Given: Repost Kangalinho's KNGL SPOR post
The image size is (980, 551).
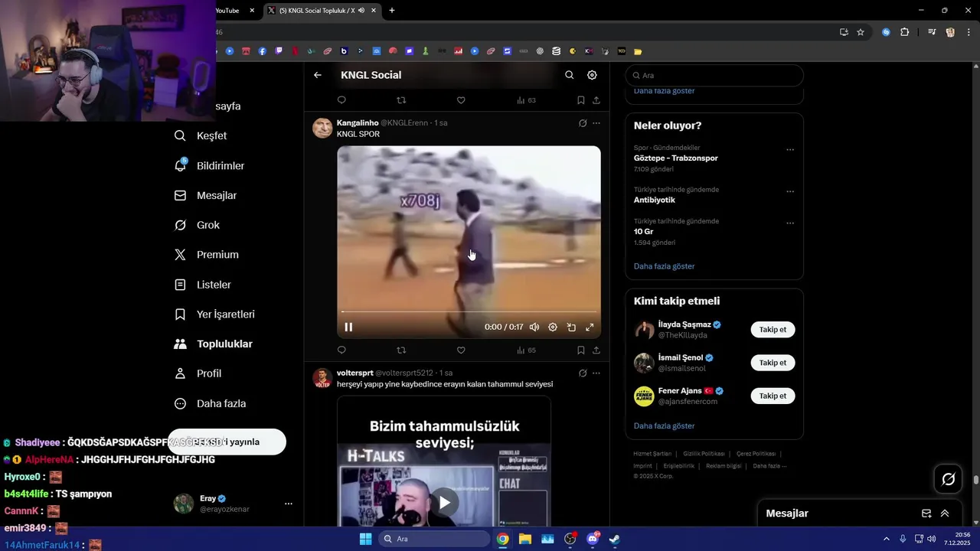Looking at the screenshot, I should [401, 350].
